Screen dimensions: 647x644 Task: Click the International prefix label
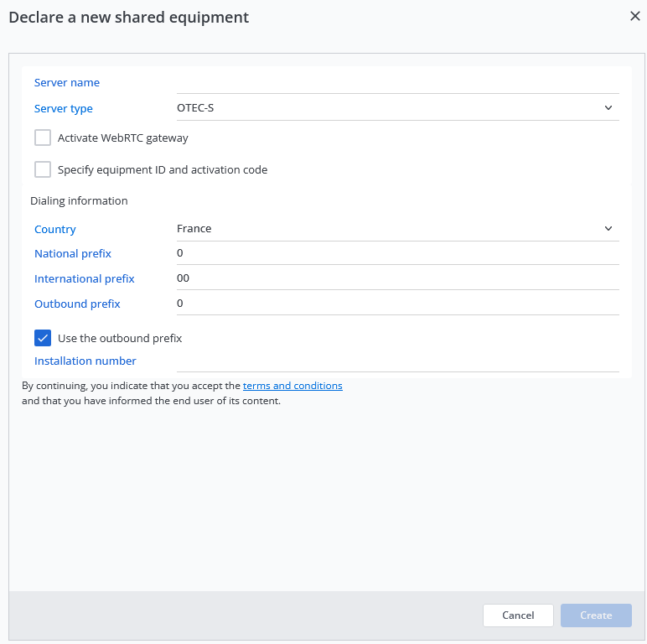85,278
